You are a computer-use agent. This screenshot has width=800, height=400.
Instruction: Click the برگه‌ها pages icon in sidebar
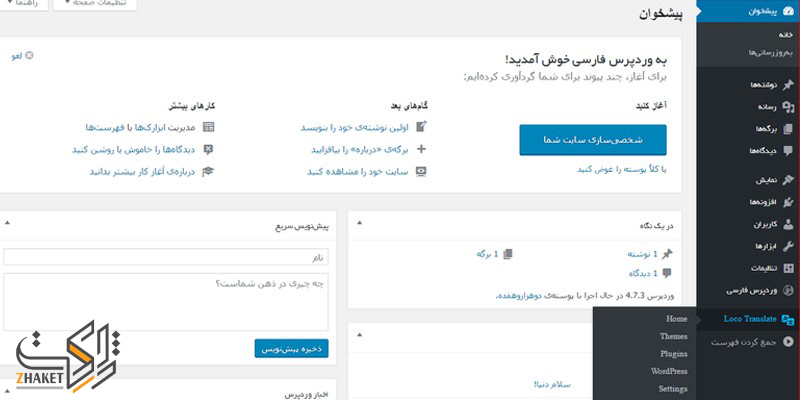(788, 129)
